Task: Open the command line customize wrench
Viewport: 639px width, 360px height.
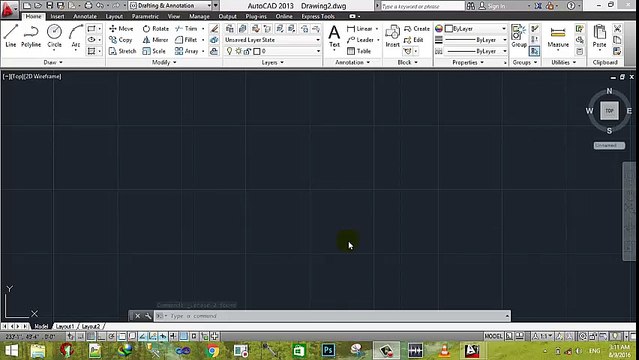Action: 148,316
